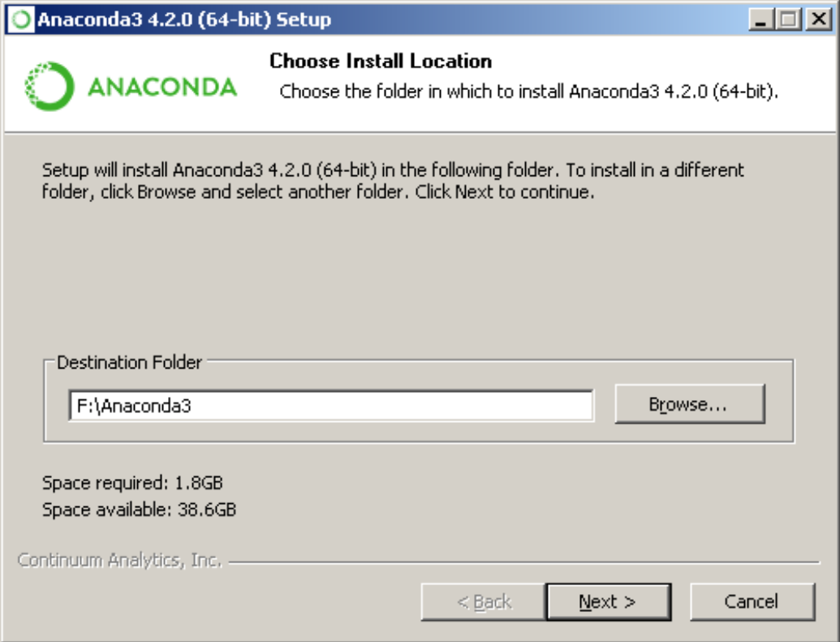Click the 'Space required: 1.8GB' text
840x642 pixels.
click(x=132, y=484)
